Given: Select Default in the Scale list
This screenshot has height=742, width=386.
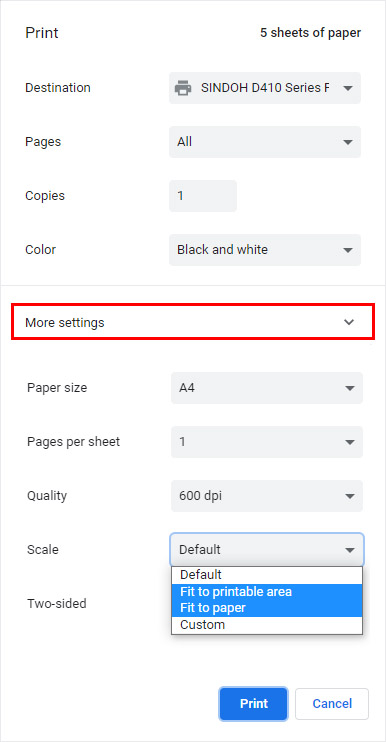Looking at the screenshot, I should (x=267, y=575).
